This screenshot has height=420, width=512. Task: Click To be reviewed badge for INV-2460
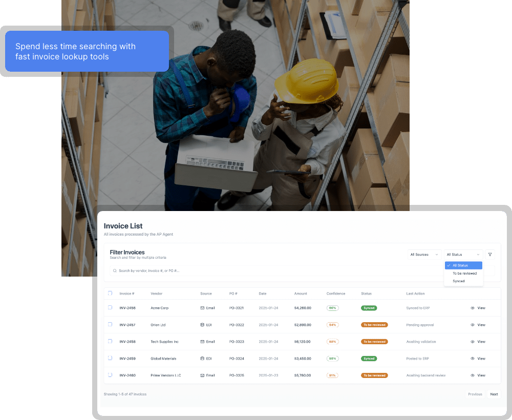point(374,375)
